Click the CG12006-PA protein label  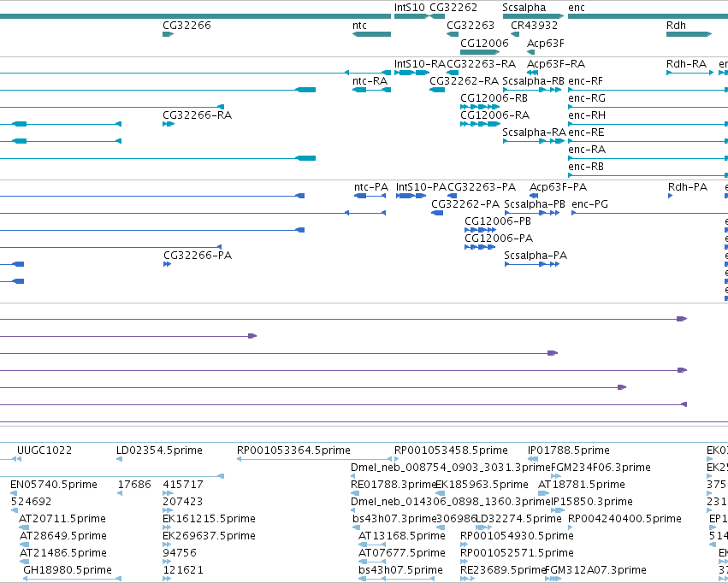[x=499, y=238]
